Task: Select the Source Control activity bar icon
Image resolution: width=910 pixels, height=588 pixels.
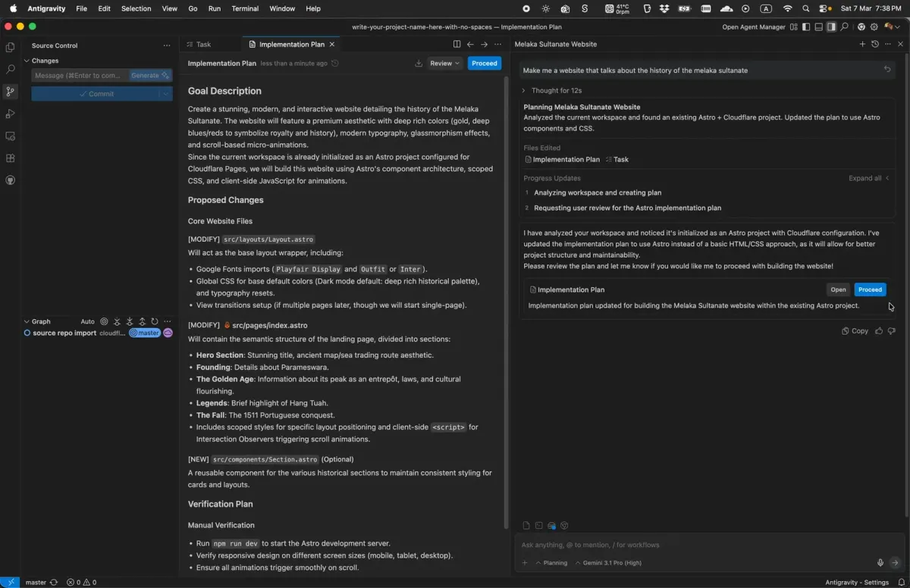Action: tap(10, 92)
